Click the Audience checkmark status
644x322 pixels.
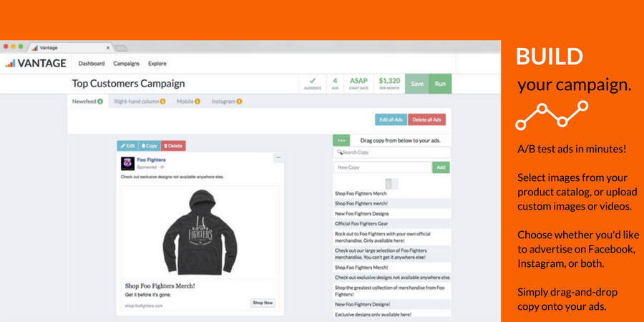tap(313, 84)
